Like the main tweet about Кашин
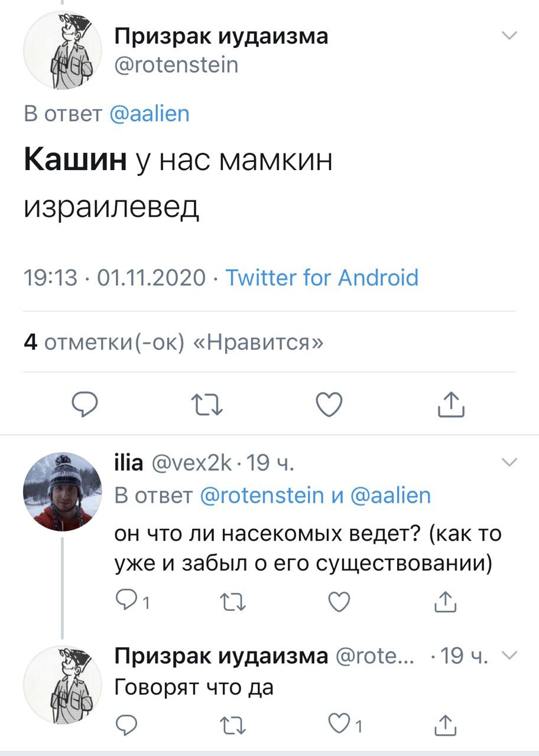Screen dimensions: 539x756 pyautogui.click(x=329, y=405)
